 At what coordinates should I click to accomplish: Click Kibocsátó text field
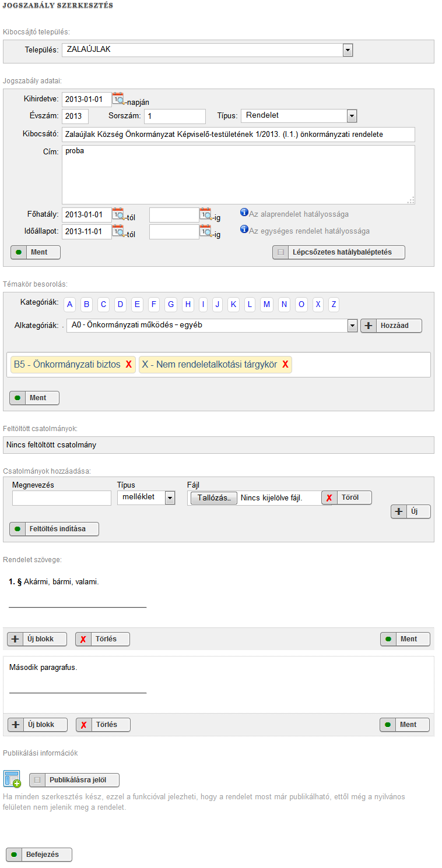click(238, 134)
